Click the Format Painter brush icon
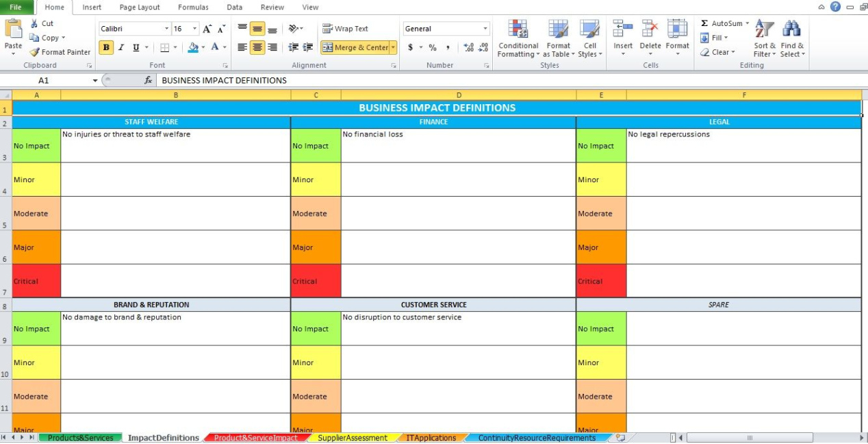Screen dimensions: 868x444 coord(34,52)
